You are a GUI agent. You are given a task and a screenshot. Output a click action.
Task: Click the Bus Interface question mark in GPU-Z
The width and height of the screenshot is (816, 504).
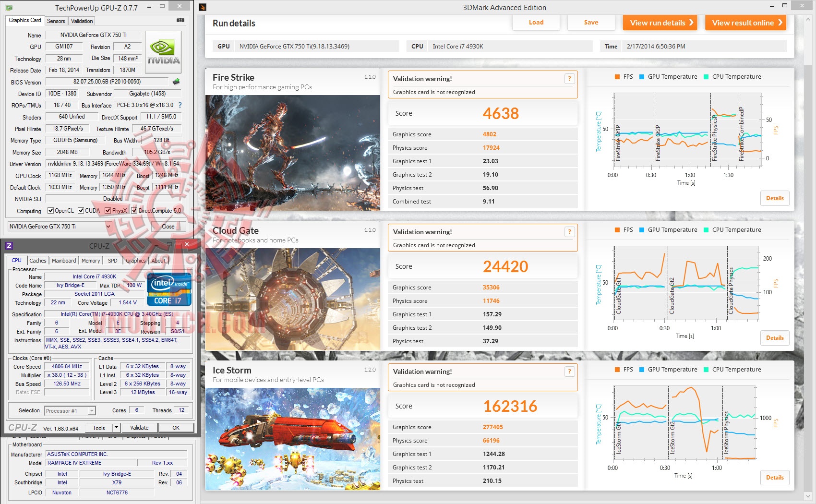click(180, 105)
